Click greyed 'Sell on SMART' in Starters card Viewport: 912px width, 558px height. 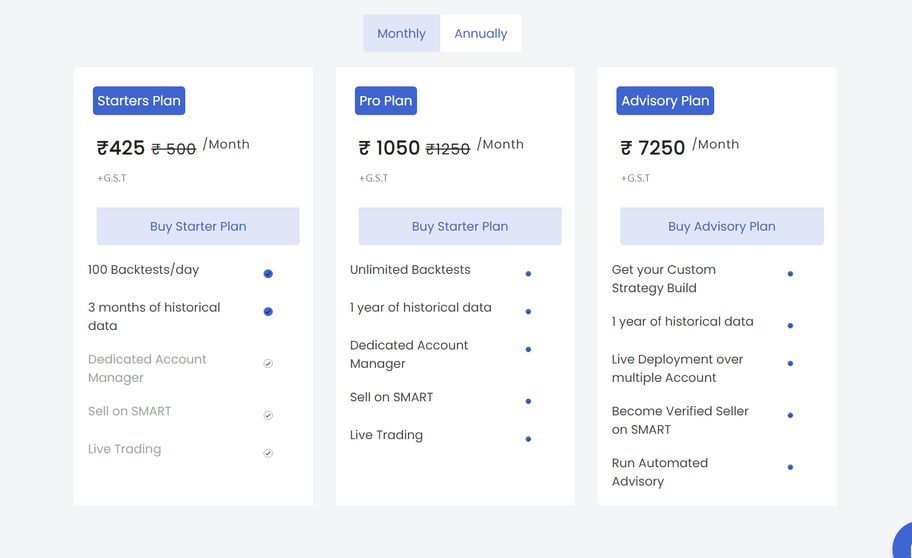pyautogui.click(x=130, y=411)
